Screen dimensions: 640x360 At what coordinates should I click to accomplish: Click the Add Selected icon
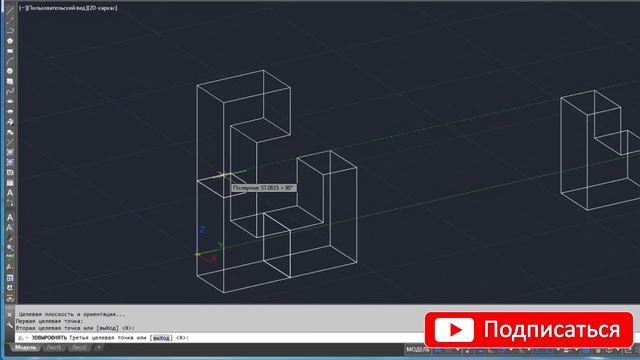(10, 203)
